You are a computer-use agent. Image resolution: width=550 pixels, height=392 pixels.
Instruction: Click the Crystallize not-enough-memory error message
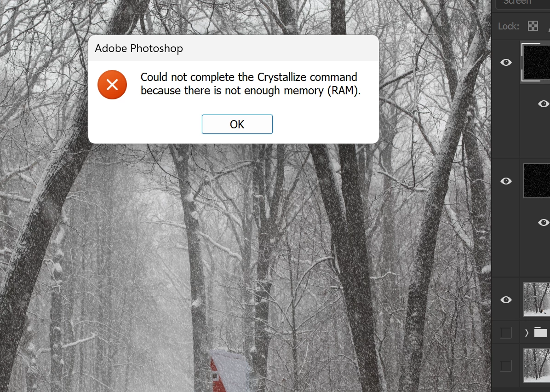coord(251,84)
